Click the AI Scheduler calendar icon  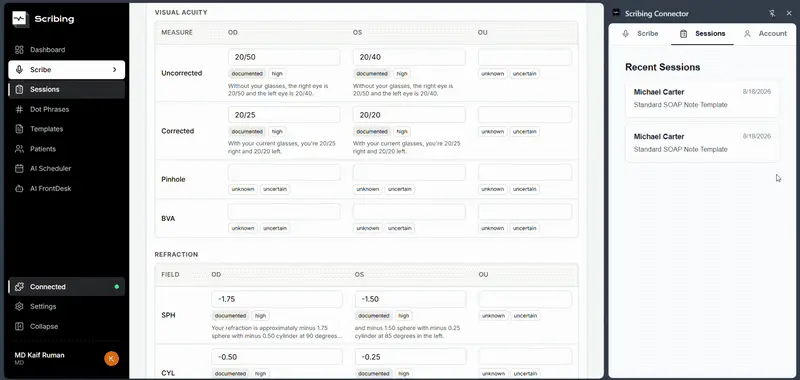click(x=19, y=168)
